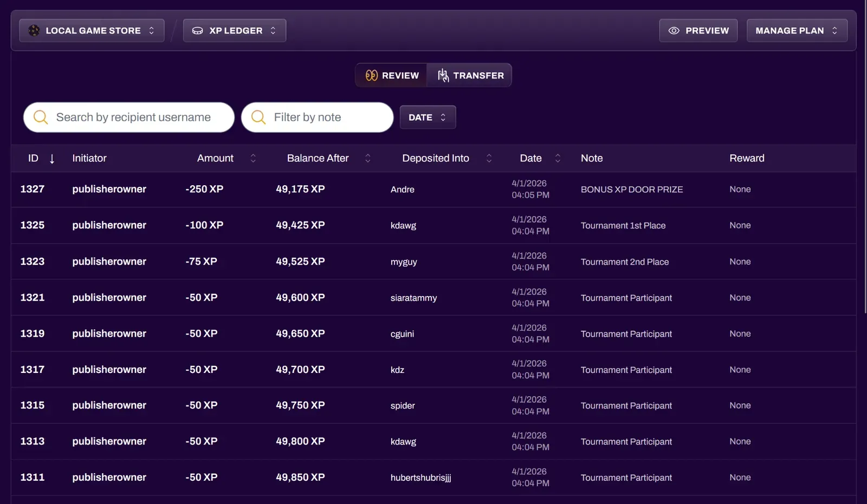867x504 pixels.
Task: Focus the Search by recipient username field
Action: pos(129,117)
